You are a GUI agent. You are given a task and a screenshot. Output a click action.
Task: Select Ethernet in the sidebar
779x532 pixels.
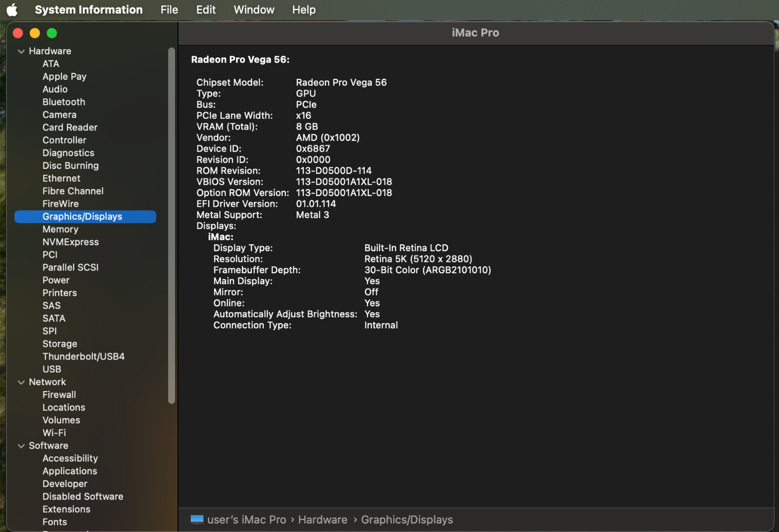point(61,178)
